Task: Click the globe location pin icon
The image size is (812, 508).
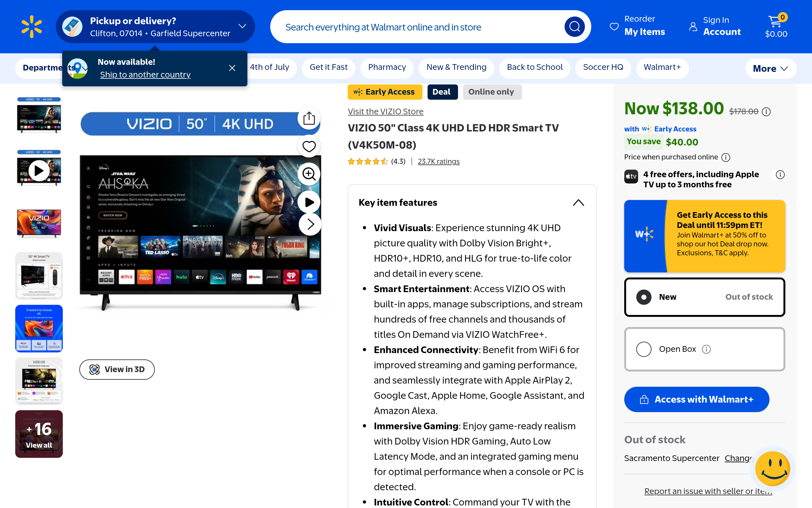Action: pyautogui.click(x=77, y=68)
